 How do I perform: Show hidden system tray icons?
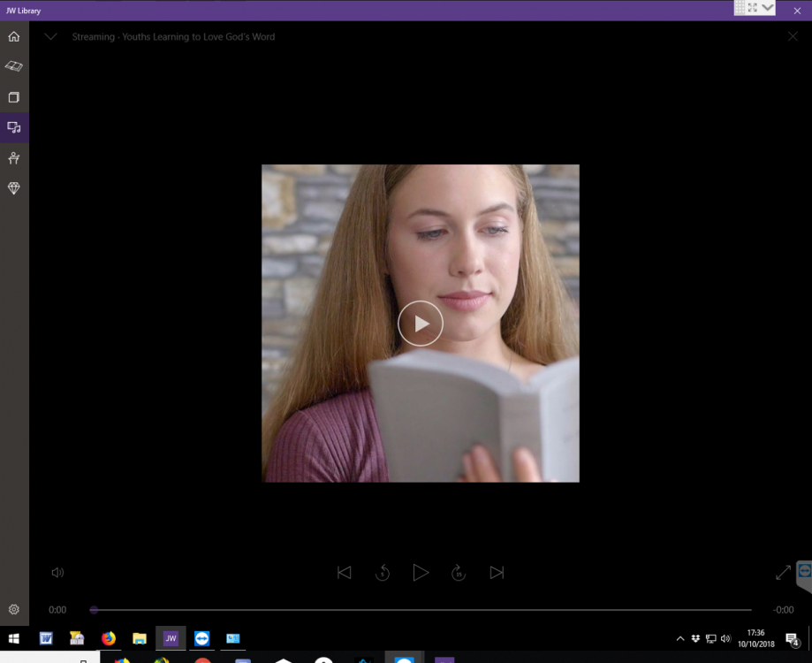(x=679, y=638)
